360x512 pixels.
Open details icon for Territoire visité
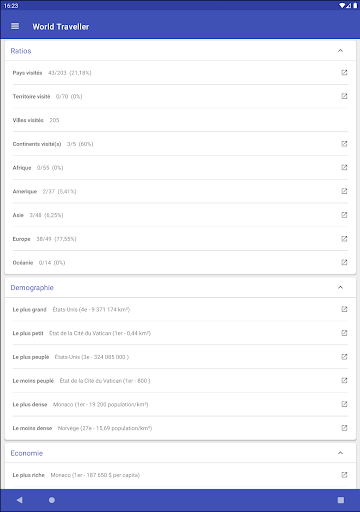[x=344, y=96]
